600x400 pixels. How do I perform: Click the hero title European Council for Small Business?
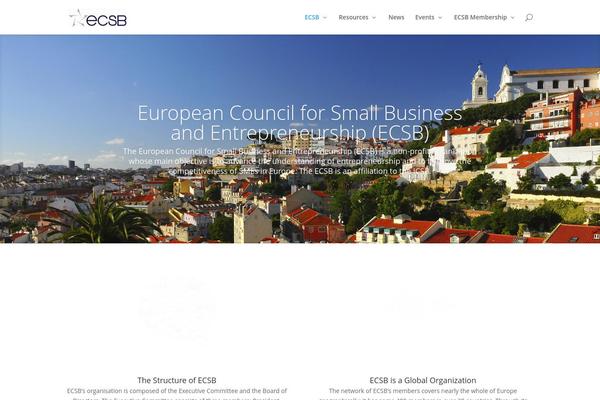click(300, 123)
